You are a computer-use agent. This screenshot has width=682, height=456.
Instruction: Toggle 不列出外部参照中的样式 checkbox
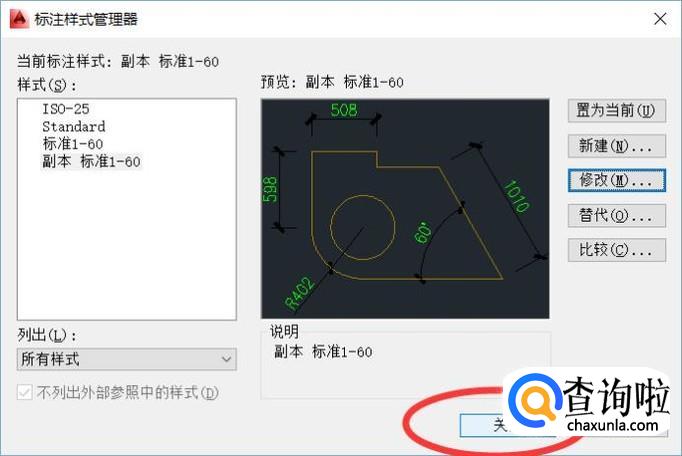(24, 392)
